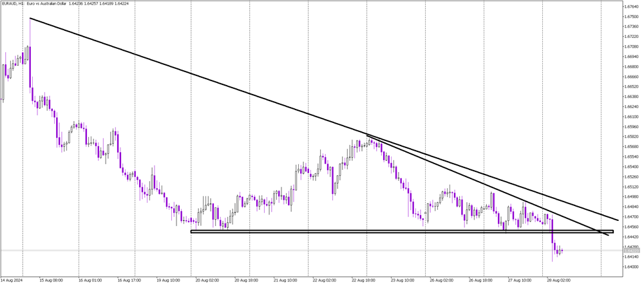Click the 20 Aug 02:00 time axis label

pos(207,281)
